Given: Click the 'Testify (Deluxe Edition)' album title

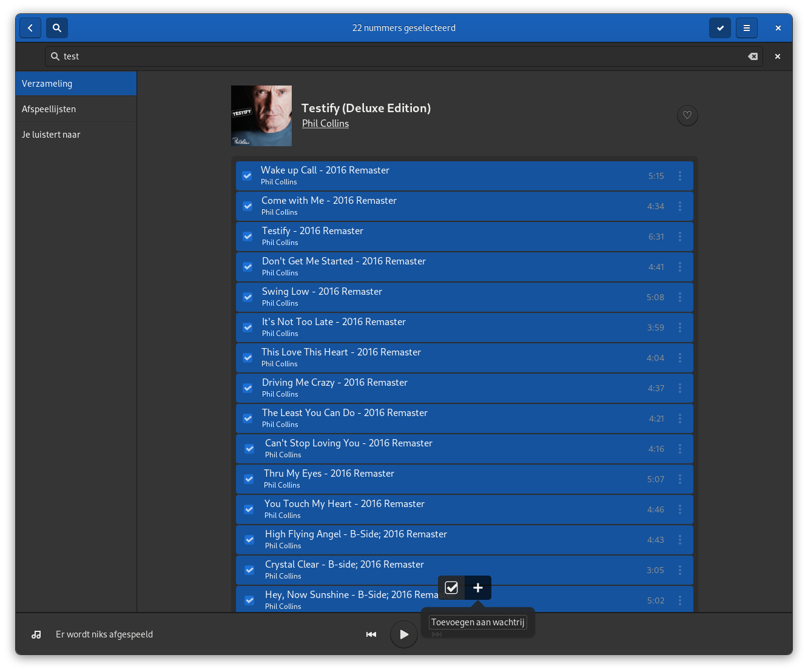Looking at the screenshot, I should [x=366, y=108].
